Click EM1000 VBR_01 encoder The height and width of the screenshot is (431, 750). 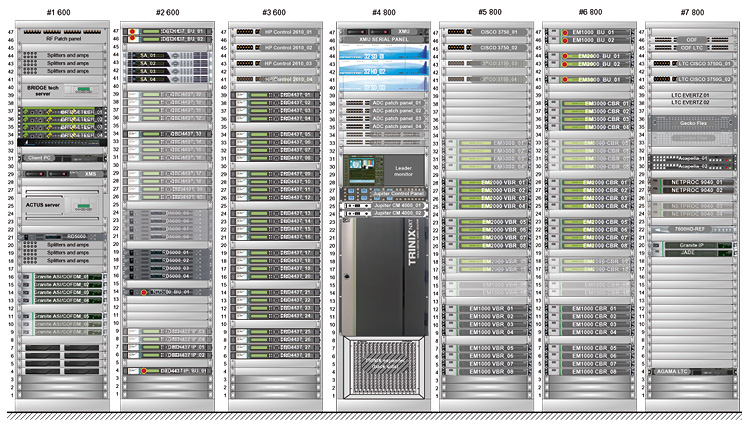486,309
